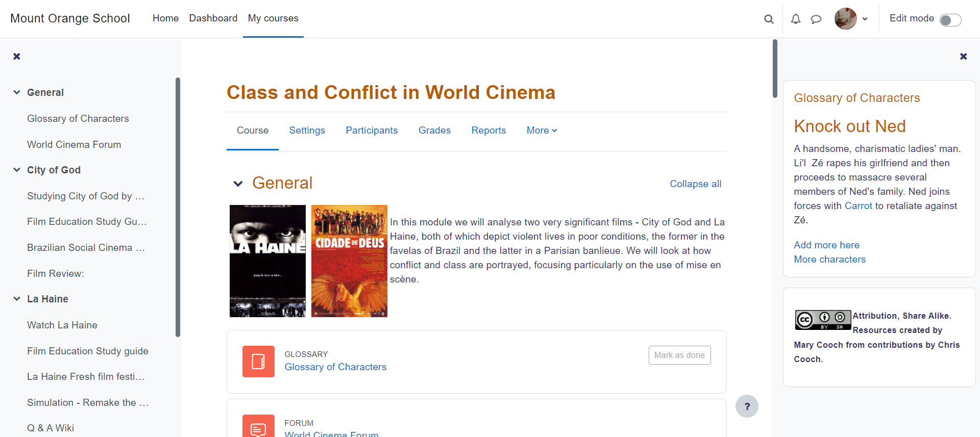Switch to the Participants tab

(x=372, y=131)
